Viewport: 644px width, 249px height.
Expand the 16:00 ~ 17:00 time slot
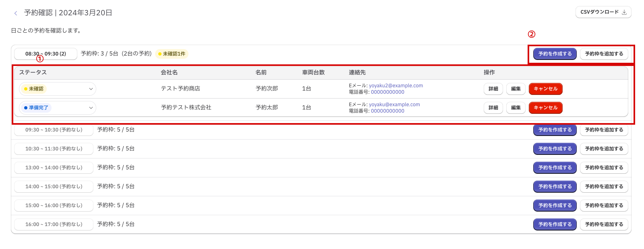pyautogui.click(x=54, y=224)
